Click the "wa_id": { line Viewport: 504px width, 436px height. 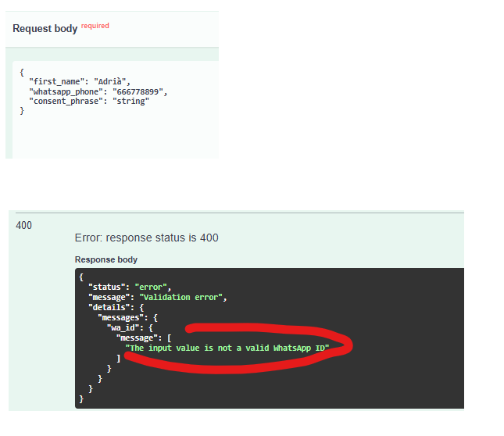[130, 327]
